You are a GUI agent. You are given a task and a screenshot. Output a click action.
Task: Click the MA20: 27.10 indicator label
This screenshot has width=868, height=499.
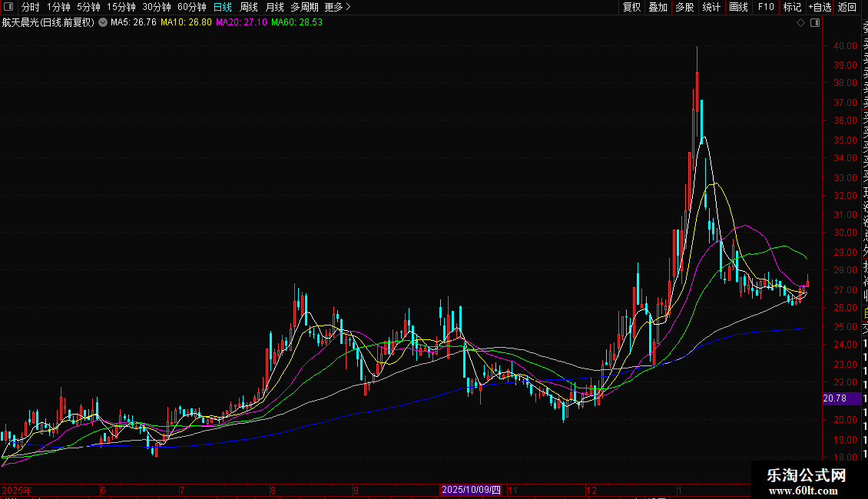[x=241, y=23]
